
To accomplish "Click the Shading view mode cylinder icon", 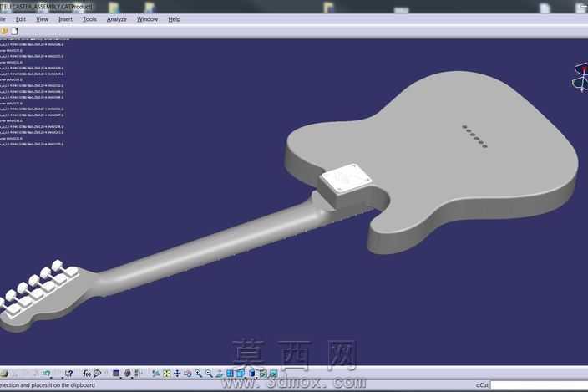I will 252,374.
